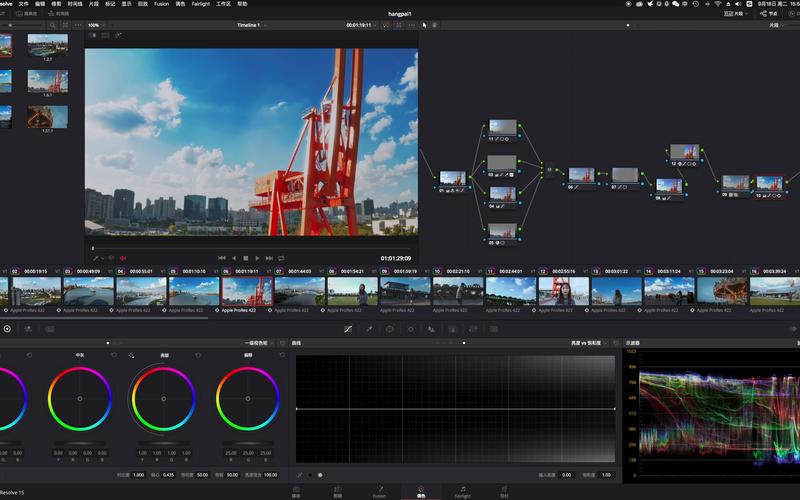Screen dimensions: 800x500
Task: Toggle loop playback in the viewer
Action: coord(281,258)
